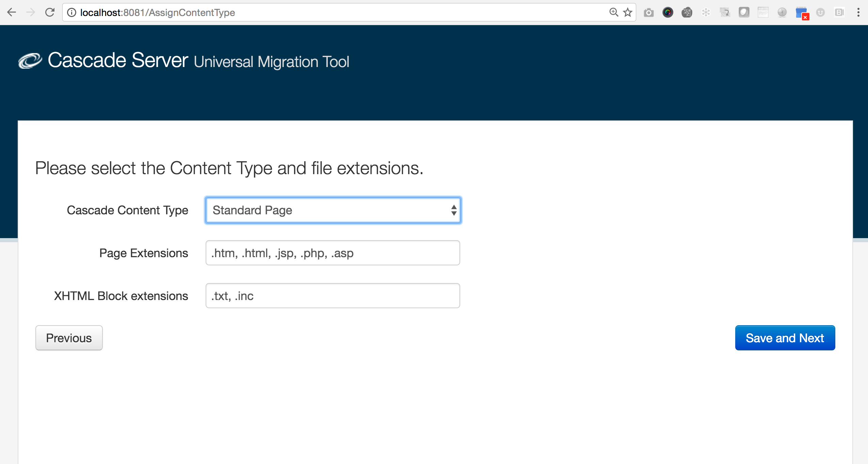Click the XHTML Block extensions label
This screenshot has height=464, width=868.
point(121,296)
